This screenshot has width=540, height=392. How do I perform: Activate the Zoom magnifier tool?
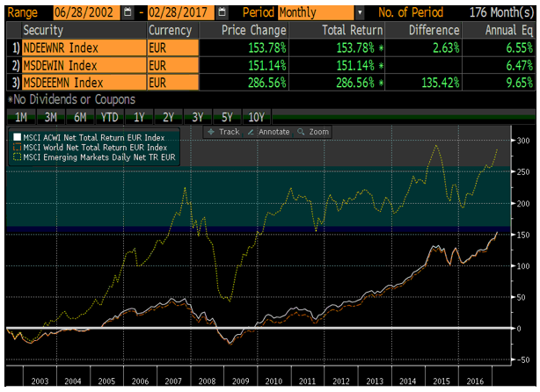point(302,132)
